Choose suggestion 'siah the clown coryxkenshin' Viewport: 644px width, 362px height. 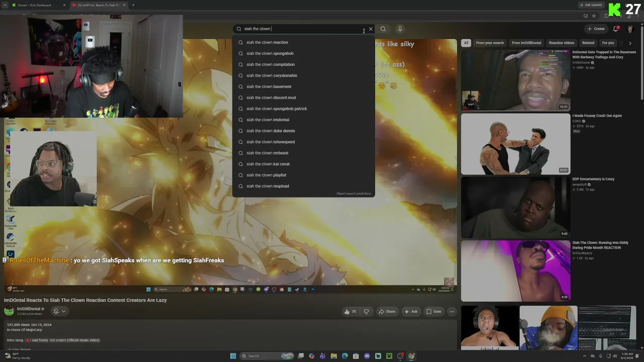tap(303, 75)
